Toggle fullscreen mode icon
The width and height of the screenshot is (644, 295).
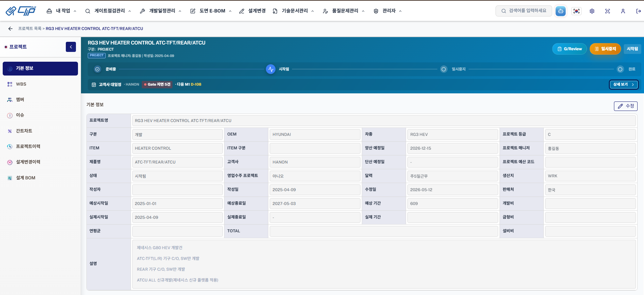pos(608,11)
